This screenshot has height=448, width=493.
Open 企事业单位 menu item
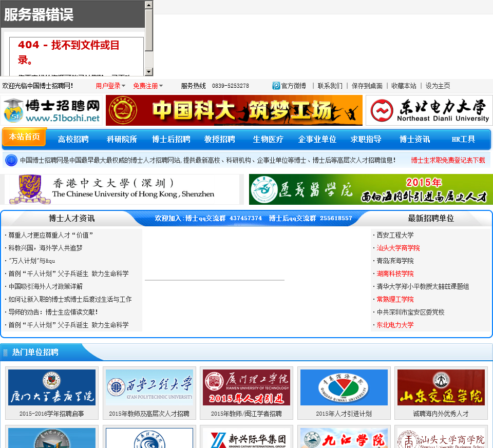coord(317,139)
